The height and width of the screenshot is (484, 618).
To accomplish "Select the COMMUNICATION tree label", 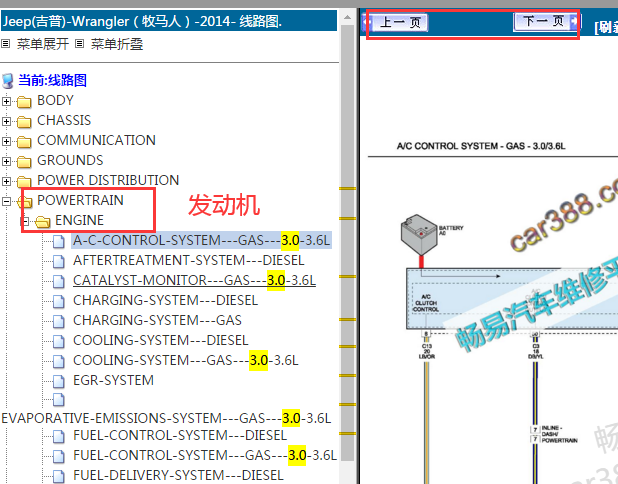I will tap(96, 140).
